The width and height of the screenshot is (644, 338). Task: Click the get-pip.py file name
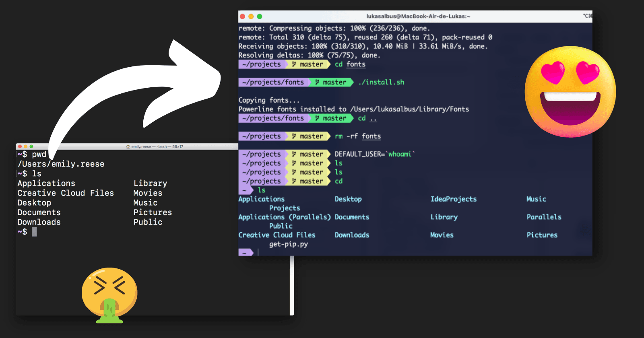click(x=288, y=244)
